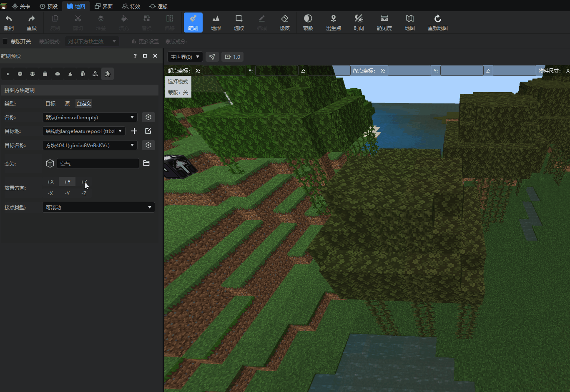Viewport: 570px width, 392px height.
Task: Choose placement direction -X
Action: pos(50,193)
